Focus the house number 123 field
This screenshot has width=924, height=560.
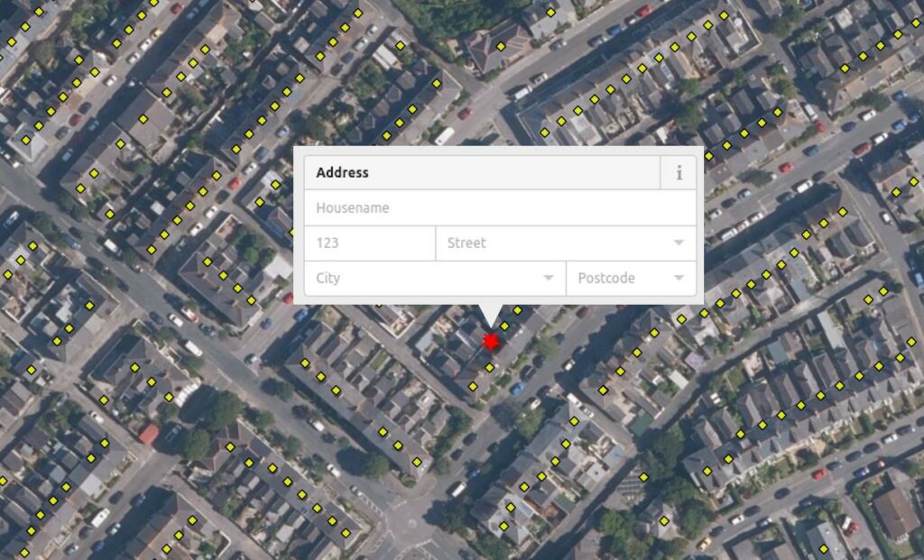[x=370, y=243]
